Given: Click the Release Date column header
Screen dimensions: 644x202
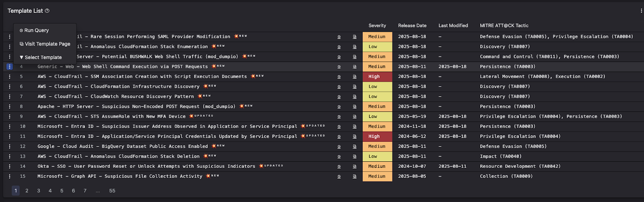Looking at the screenshot, I should (412, 25).
